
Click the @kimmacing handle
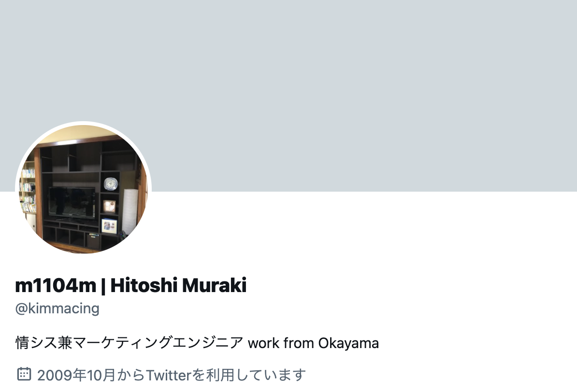(x=58, y=308)
